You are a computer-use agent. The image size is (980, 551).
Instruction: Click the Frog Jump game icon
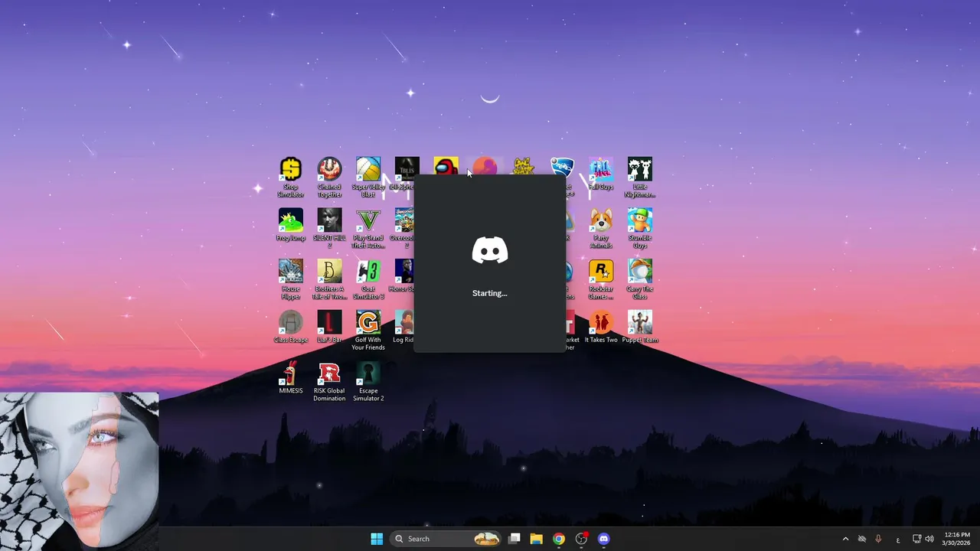[x=290, y=225]
